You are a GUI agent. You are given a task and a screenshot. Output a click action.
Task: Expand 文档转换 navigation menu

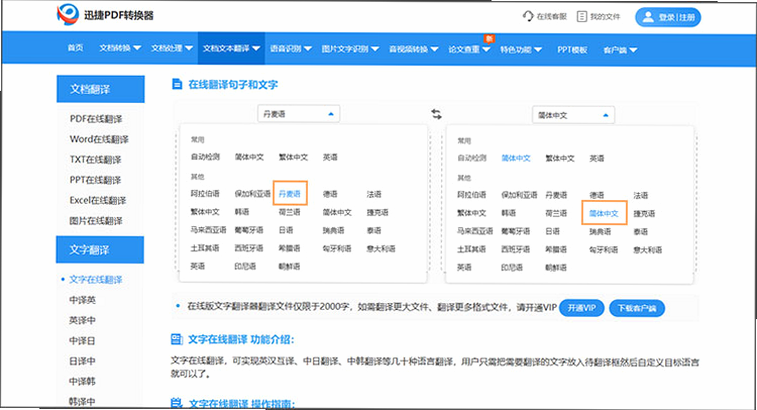tap(120, 48)
